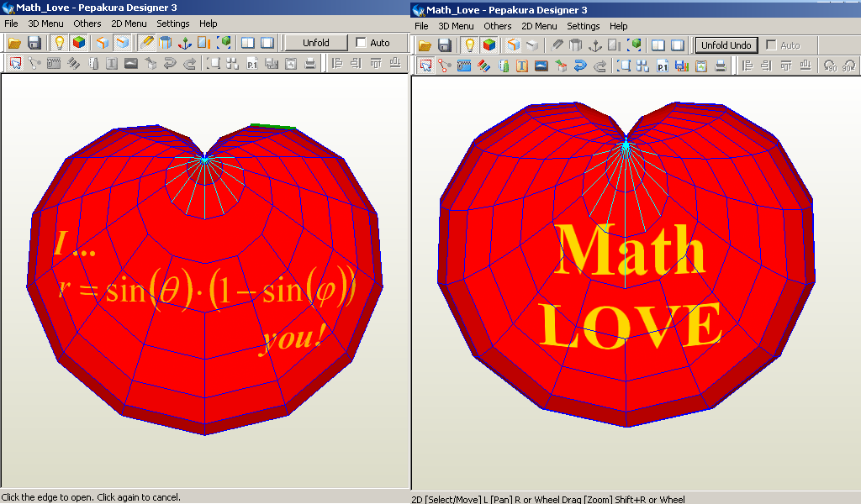861x504 pixels.
Task: Open the Others menu in right window
Action: [x=497, y=26]
